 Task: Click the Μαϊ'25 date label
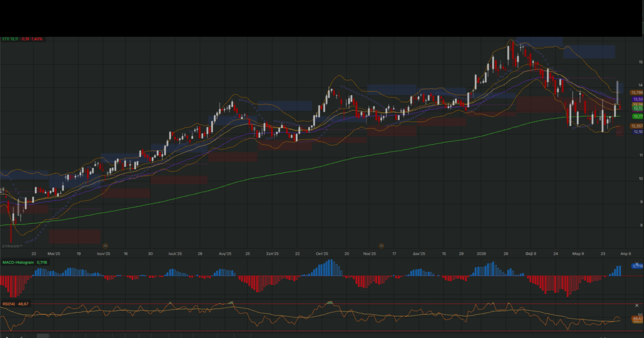click(54, 254)
